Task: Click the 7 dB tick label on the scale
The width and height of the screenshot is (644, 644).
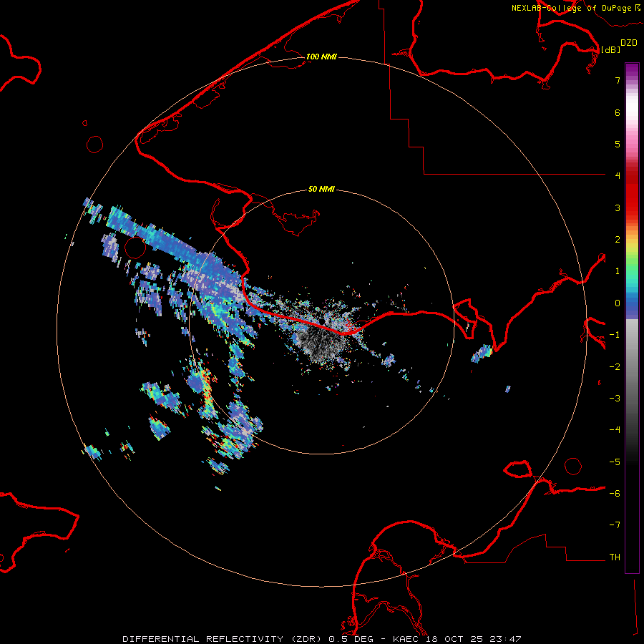Action: tap(618, 80)
